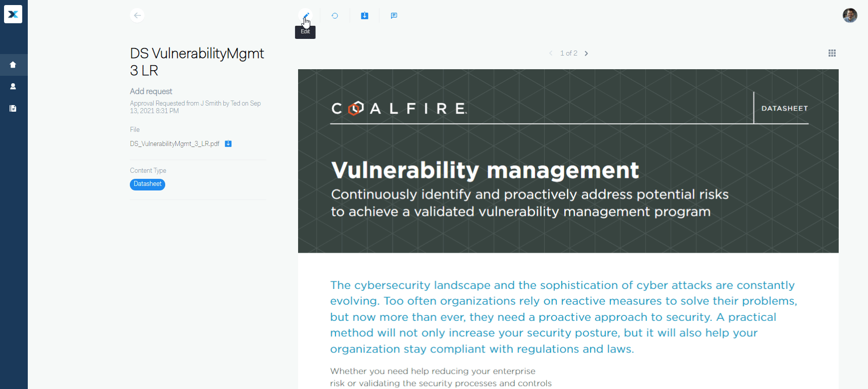The width and height of the screenshot is (868, 389).
Task: Click the Edit pencil icon
Action: coord(305,16)
